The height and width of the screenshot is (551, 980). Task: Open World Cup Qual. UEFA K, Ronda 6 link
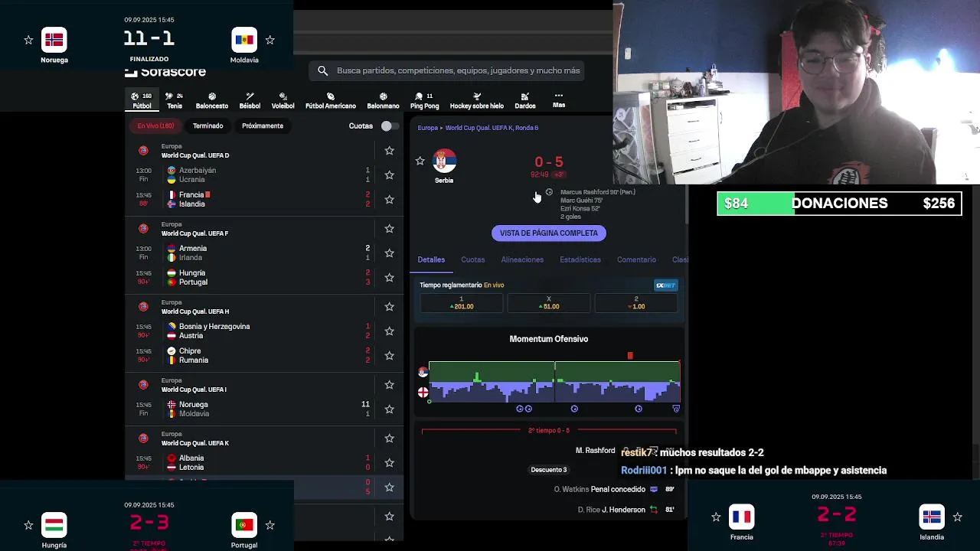pyautogui.click(x=492, y=128)
